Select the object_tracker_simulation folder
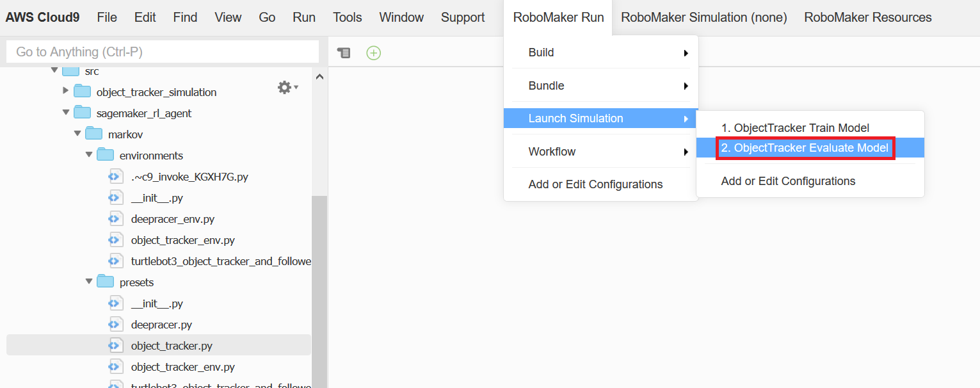 coord(156,92)
